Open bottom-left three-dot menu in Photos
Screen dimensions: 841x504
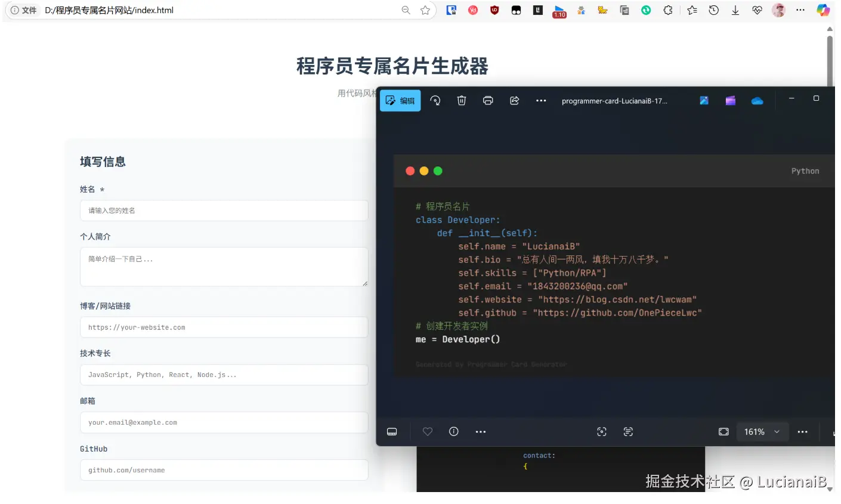click(481, 432)
